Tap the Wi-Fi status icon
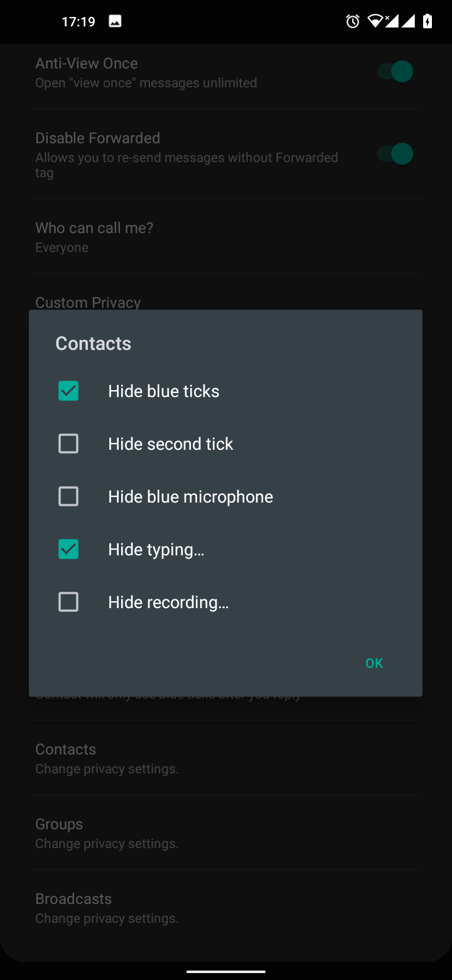The height and width of the screenshot is (980, 452). tap(375, 22)
